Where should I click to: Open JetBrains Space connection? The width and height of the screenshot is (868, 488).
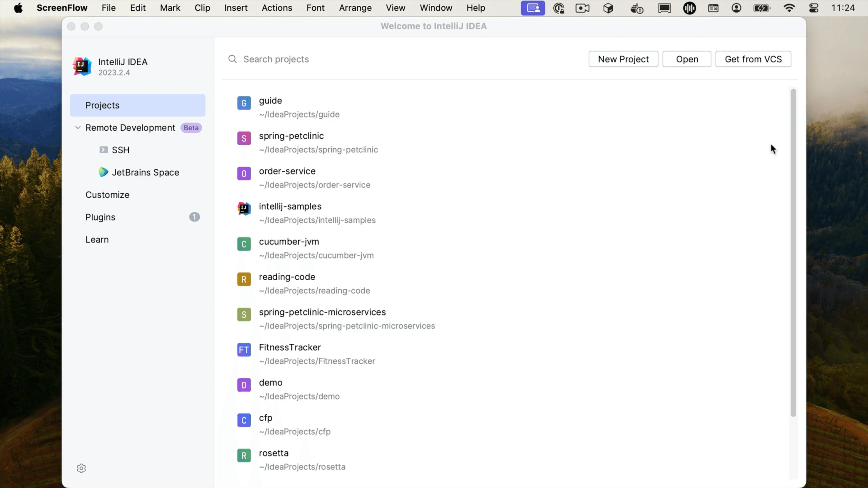146,172
